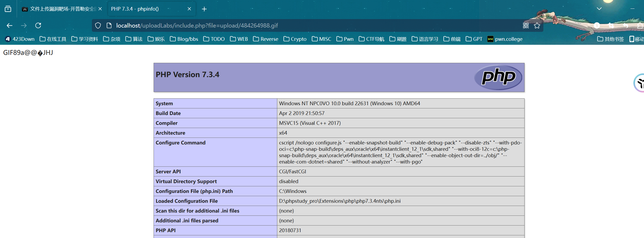
Task: Click the undo arrow toolbar icon
Action: (x=625, y=25)
